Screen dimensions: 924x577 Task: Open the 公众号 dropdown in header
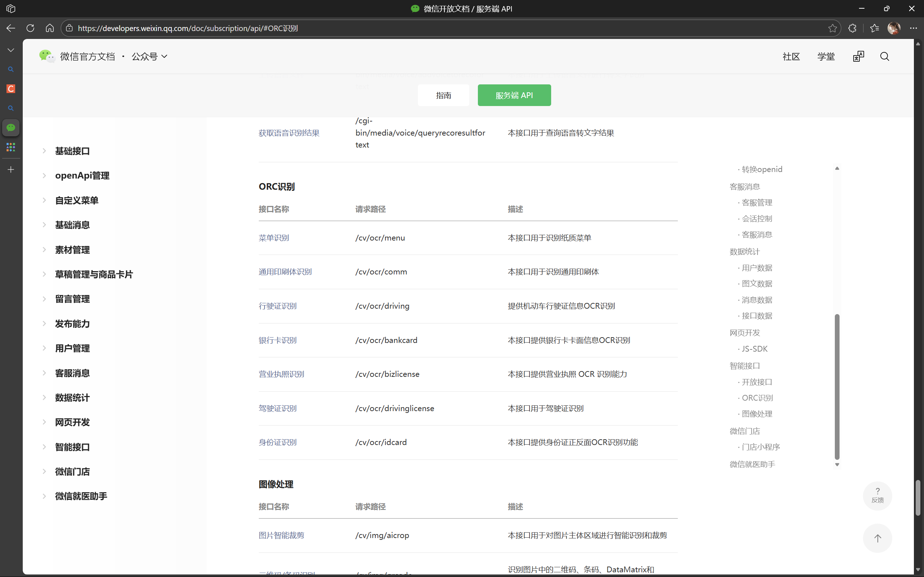point(149,57)
